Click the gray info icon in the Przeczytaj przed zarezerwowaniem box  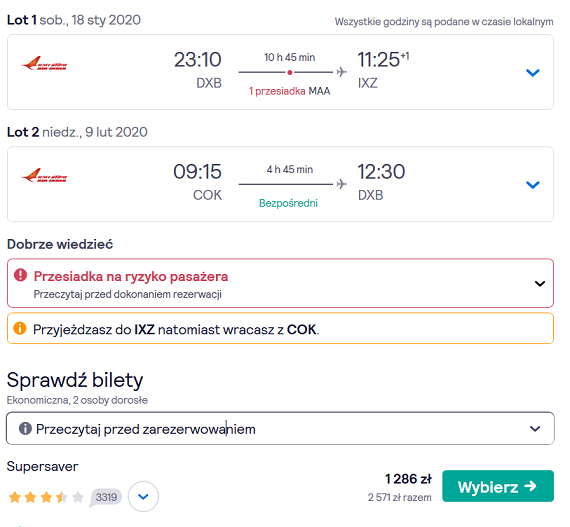[25, 428]
